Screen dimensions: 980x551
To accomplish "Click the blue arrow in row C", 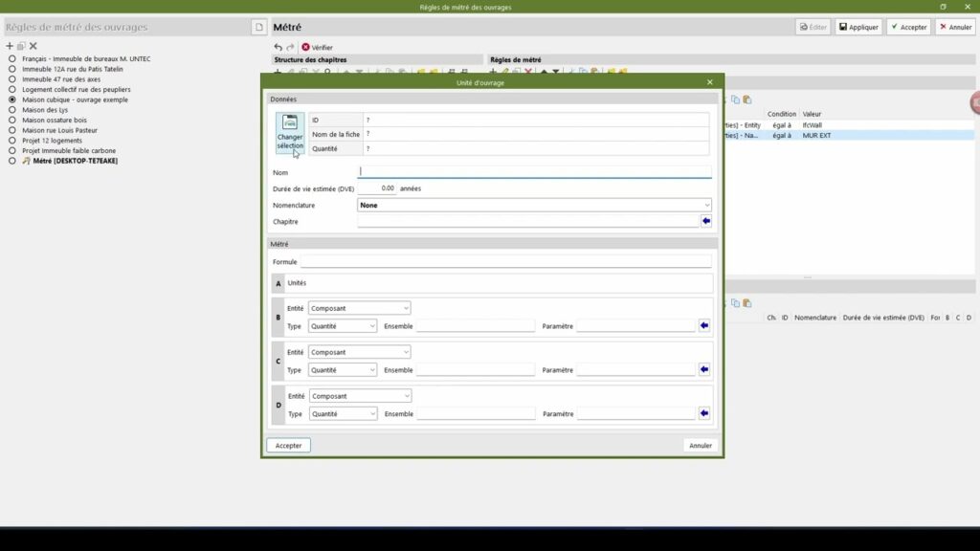I will 704,370.
